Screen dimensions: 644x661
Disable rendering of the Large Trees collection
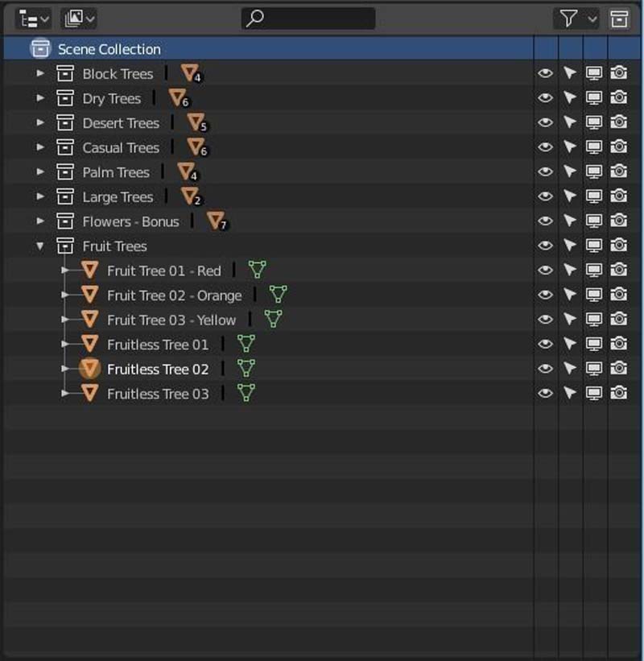point(619,196)
